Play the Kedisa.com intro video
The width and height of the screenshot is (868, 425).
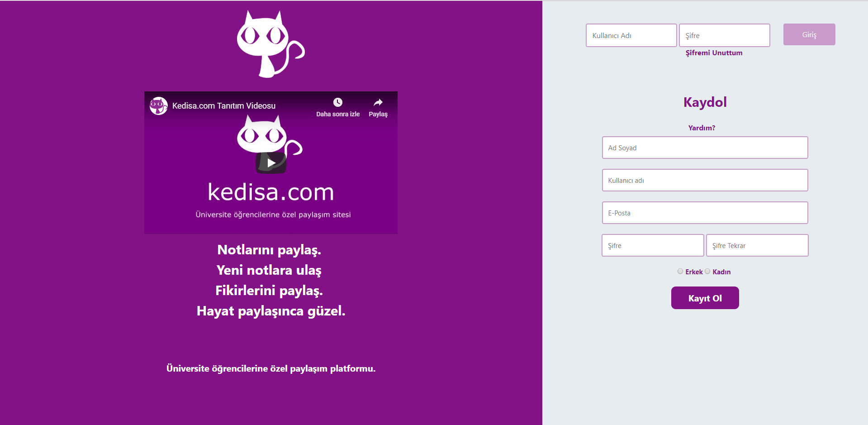pos(271,163)
